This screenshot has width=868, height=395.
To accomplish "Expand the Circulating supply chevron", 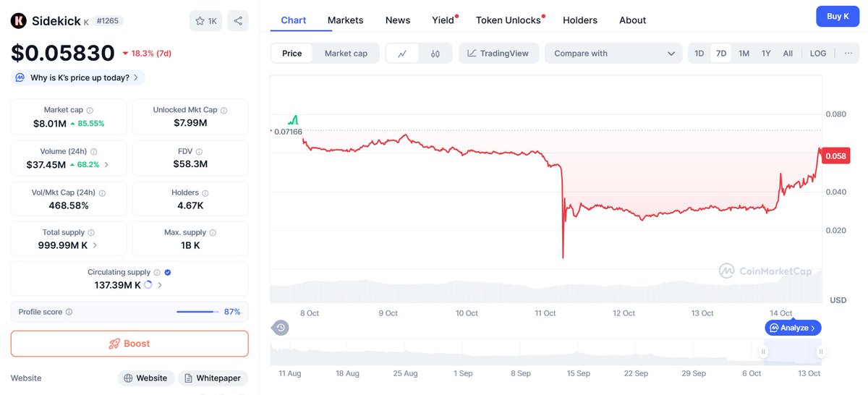I will 160,285.
